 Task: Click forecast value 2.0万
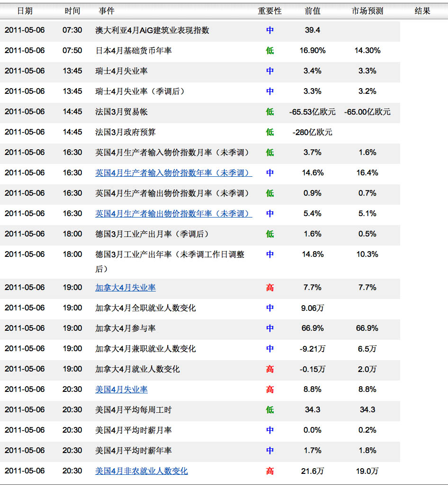[367, 369]
